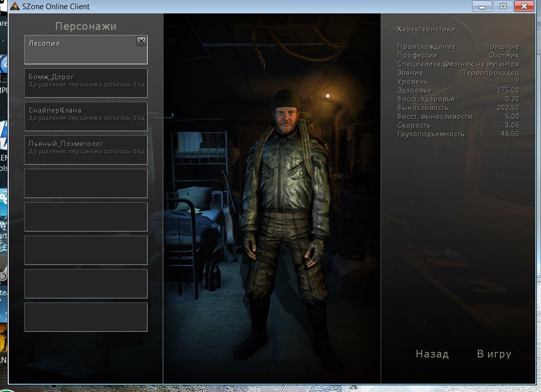The image size is (541, 392).
Task: Maximize the SZone Online Client window
Action: coord(503,7)
